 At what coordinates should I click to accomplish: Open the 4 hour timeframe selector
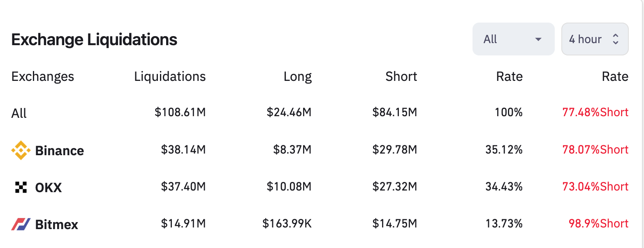tap(594, 39)
